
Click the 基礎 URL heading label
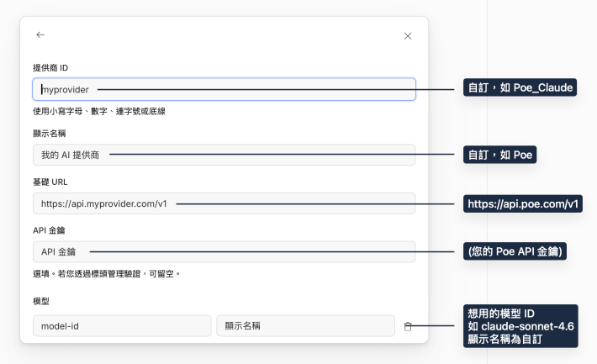(x=51, y=181)
